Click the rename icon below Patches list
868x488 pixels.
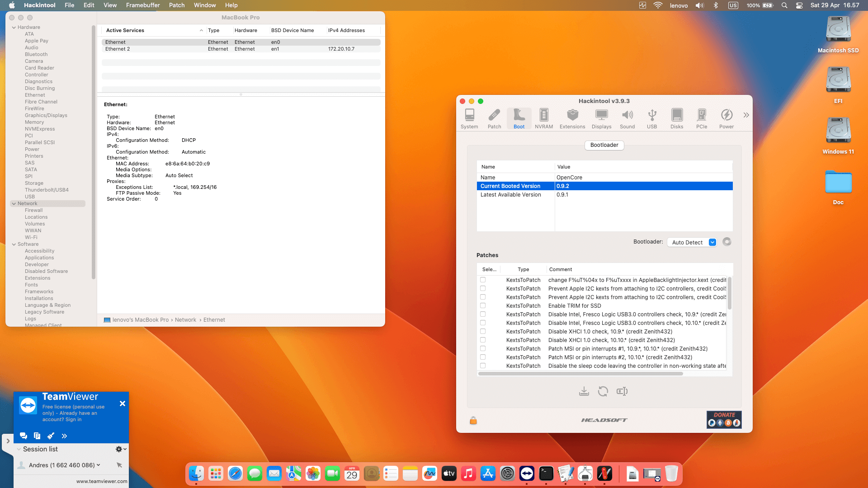pyautogui.click(x=622, y=391)
